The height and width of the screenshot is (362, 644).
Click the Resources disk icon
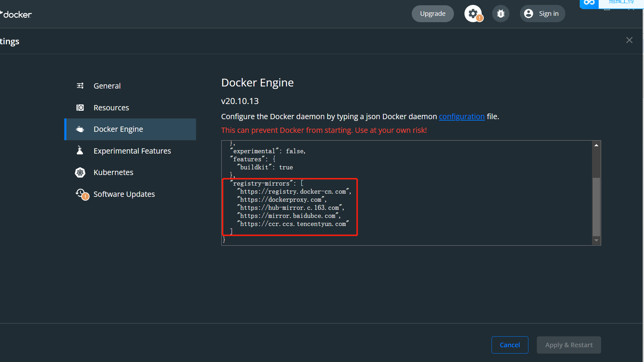tap(80, 108)
